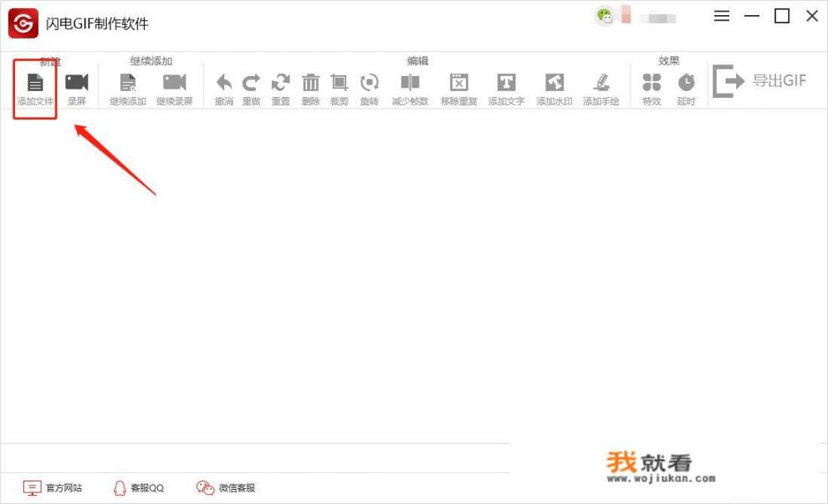
Task: Delete frame with 删除 trash icon
Action: click(x=310, y=83)
